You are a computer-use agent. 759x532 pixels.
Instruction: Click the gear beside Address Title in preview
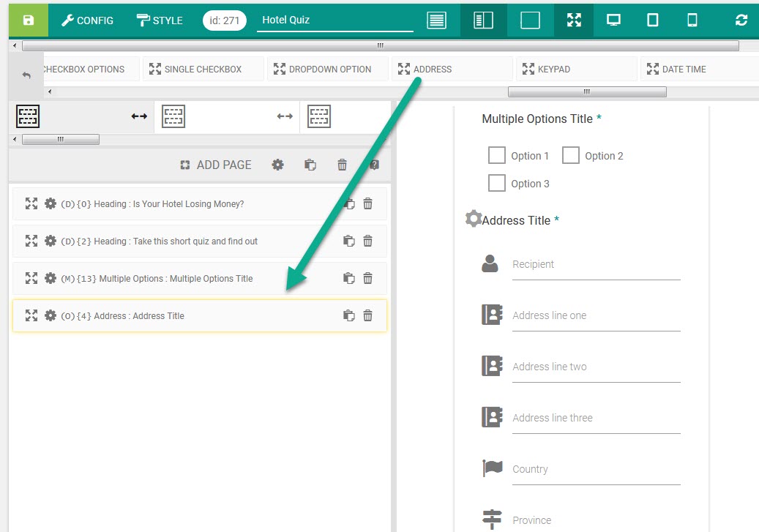coord(474,218)
